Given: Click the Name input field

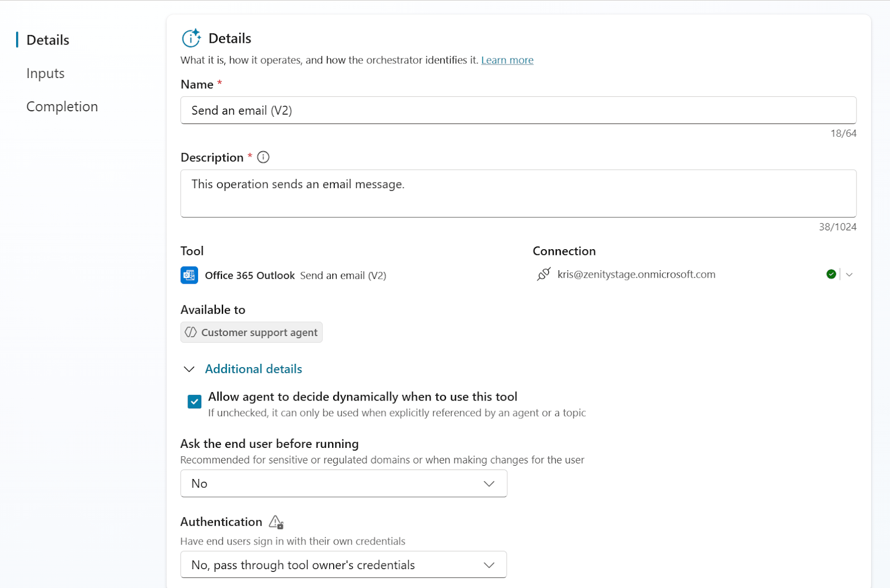Looking at the screenshot, I should pyautogui.click(x=518, y=110).
